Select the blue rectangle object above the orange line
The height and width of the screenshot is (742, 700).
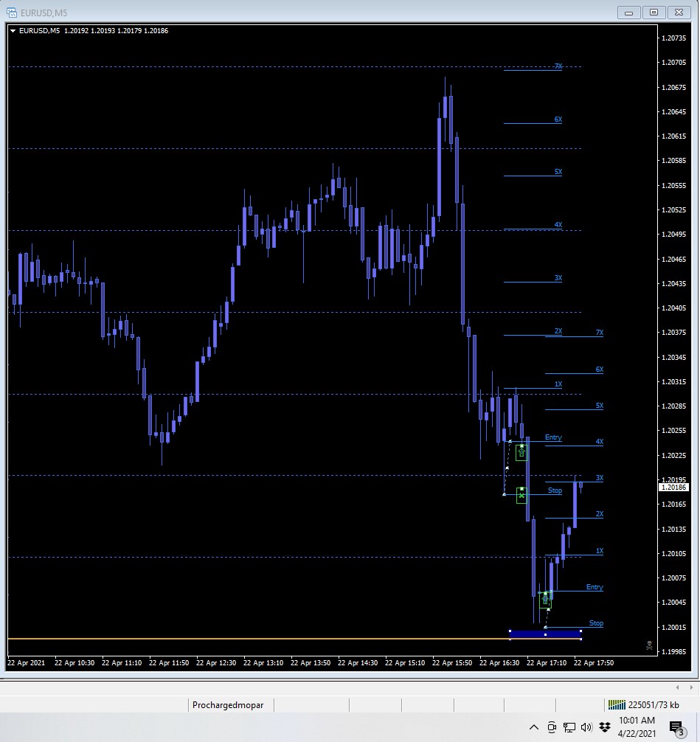click(x=544, y=633)
